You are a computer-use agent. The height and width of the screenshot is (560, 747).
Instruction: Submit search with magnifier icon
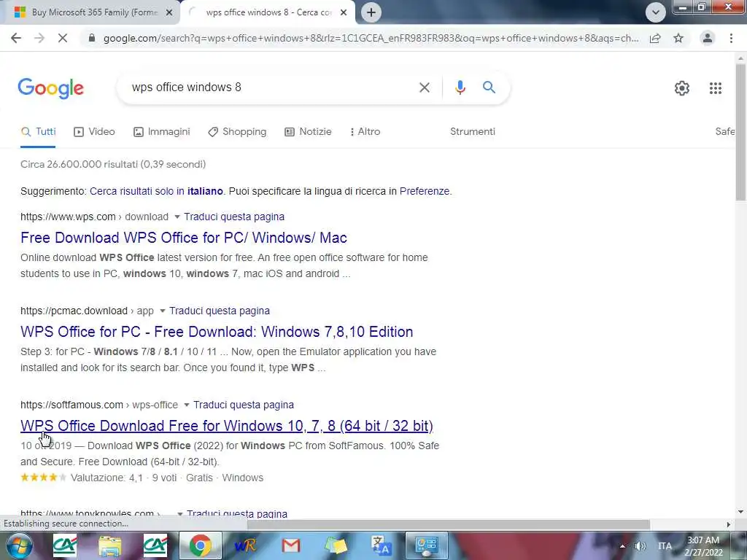point(489,87)
